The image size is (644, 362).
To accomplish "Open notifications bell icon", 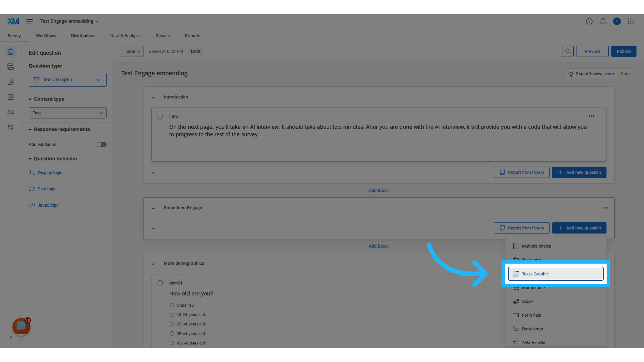I will (603, 21).
